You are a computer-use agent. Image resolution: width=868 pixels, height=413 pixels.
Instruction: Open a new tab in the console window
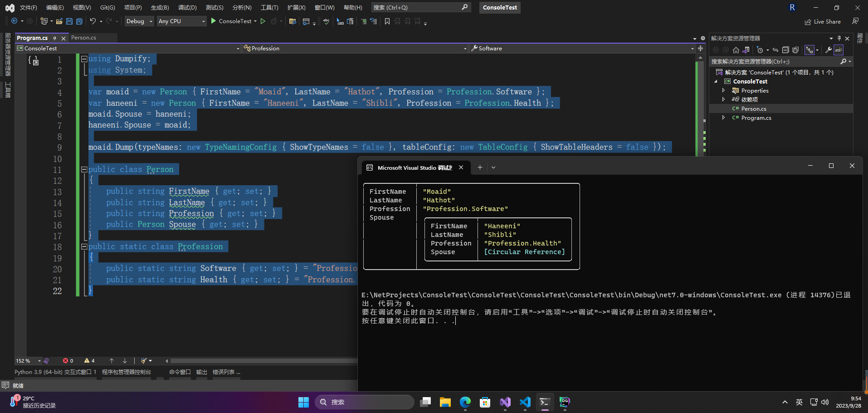(x=480, y=167)
